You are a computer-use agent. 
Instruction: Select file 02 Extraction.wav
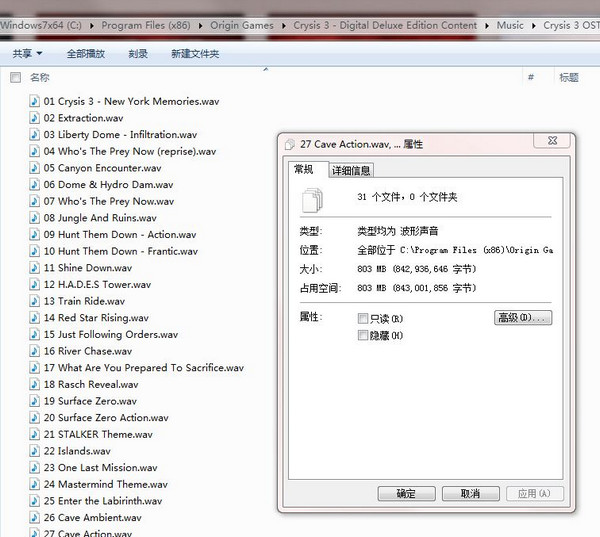83,118
